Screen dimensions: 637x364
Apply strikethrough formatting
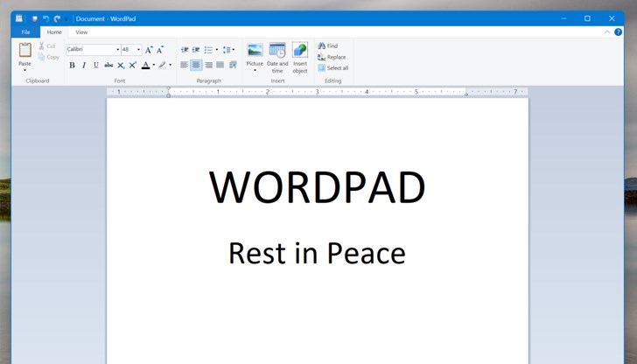[108, 65]
